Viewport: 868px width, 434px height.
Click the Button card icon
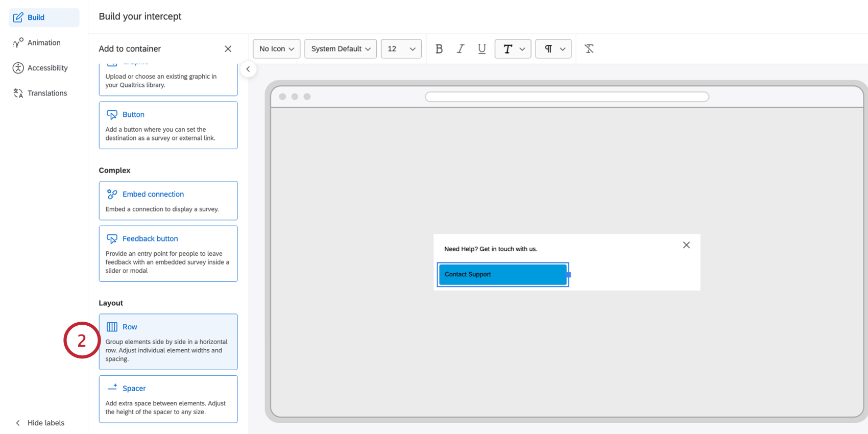click(x=112, y=115)
